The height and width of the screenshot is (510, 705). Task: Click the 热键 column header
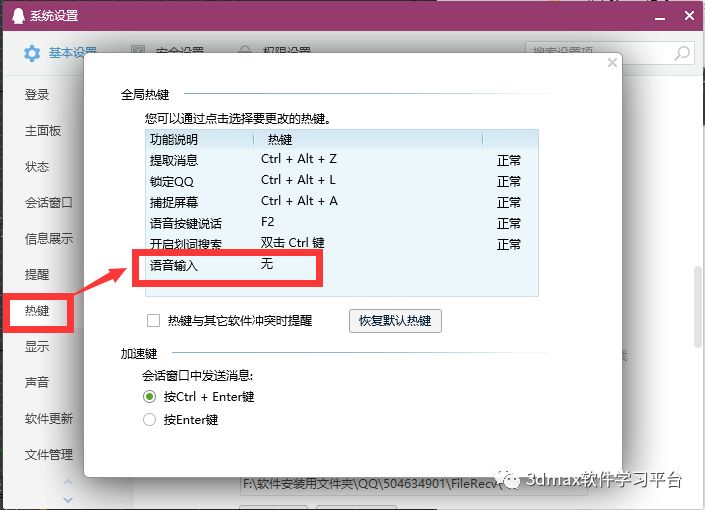pyautogui.click(x=368, y=139)
